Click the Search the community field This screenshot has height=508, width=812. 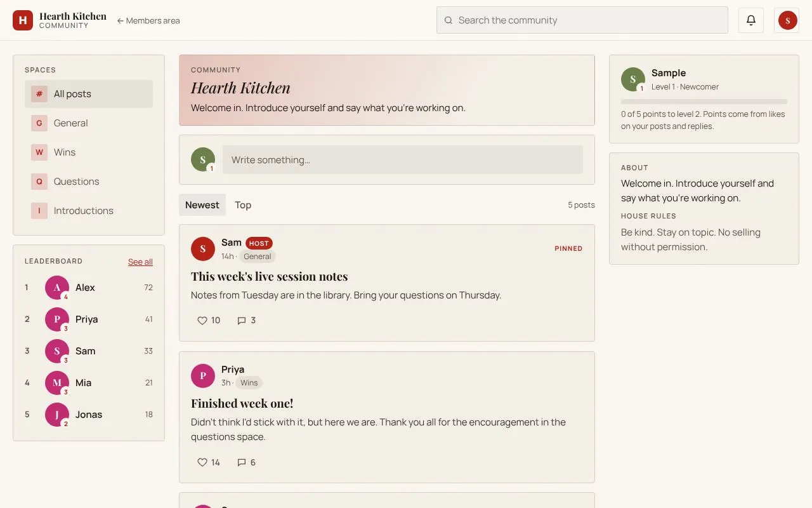(582, 20)
